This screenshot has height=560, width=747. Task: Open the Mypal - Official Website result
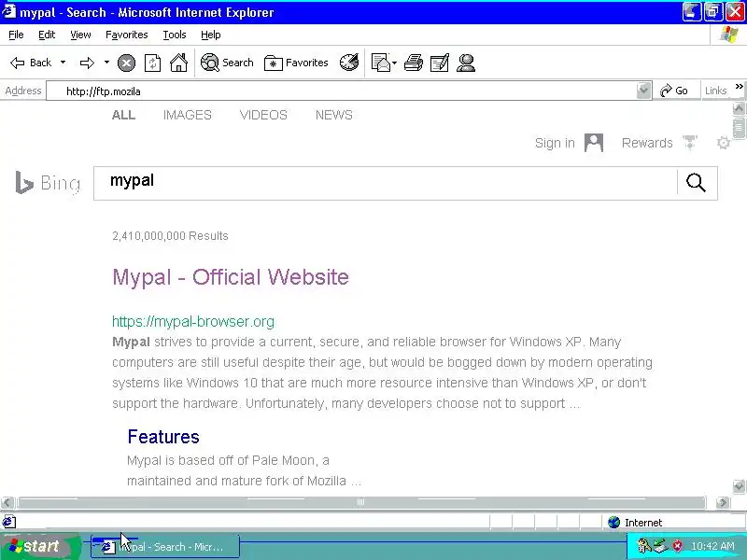231,277
